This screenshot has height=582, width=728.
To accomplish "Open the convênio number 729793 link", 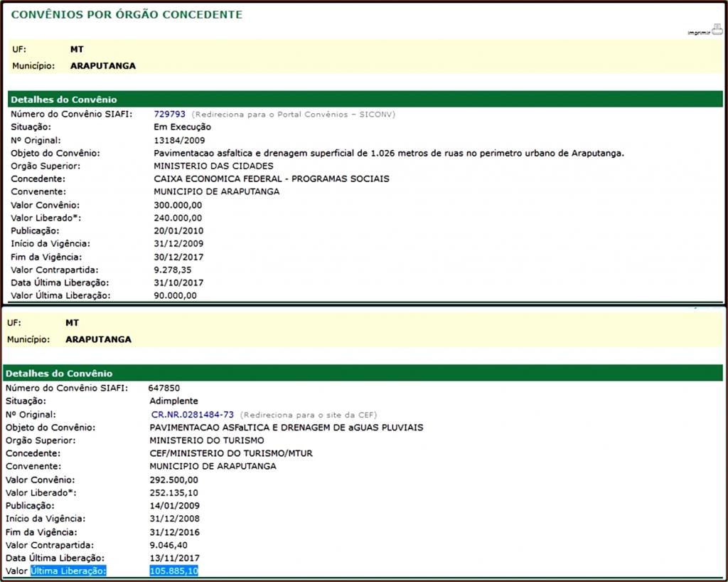I will pyautogui.click(x=170, y=114).
